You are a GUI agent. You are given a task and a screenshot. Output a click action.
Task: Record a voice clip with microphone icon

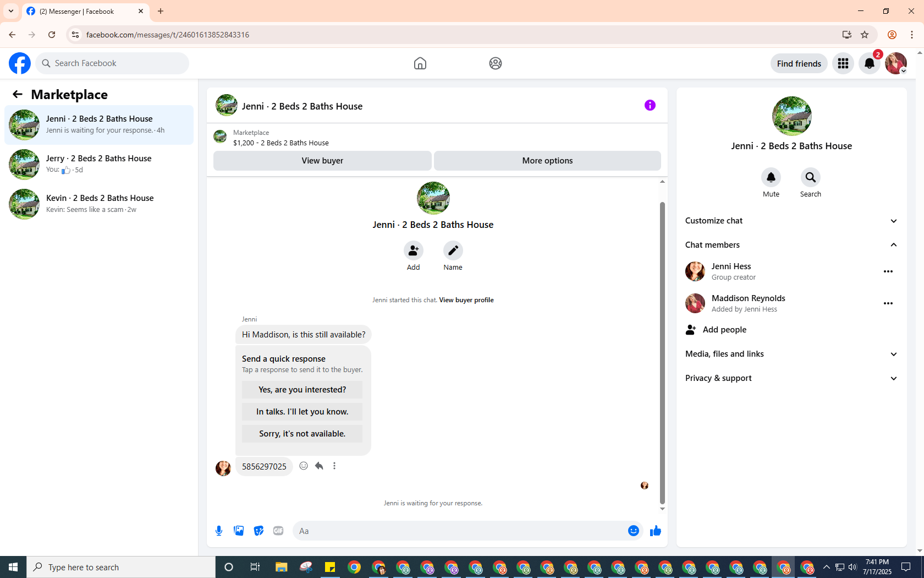[x=219, y=531]
